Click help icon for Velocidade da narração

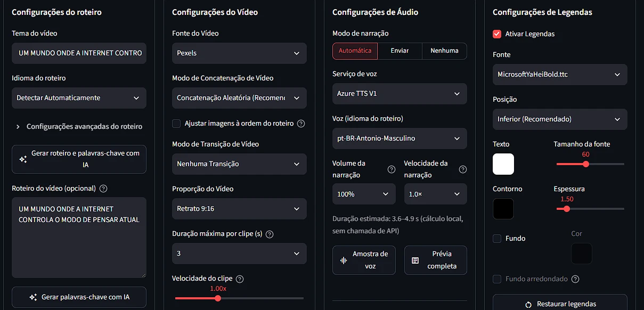[463, 169]
